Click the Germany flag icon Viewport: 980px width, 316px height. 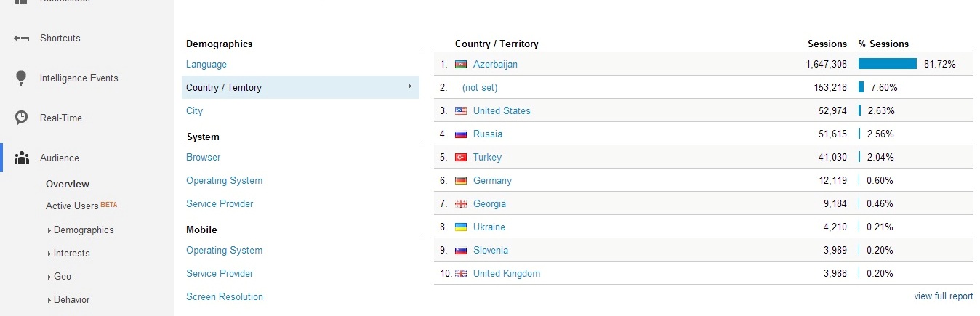click(x=461, y=180)
